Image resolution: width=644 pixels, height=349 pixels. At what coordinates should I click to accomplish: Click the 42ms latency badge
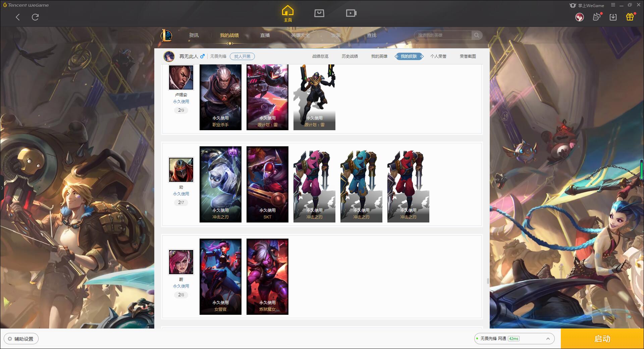tap(514, 339)
